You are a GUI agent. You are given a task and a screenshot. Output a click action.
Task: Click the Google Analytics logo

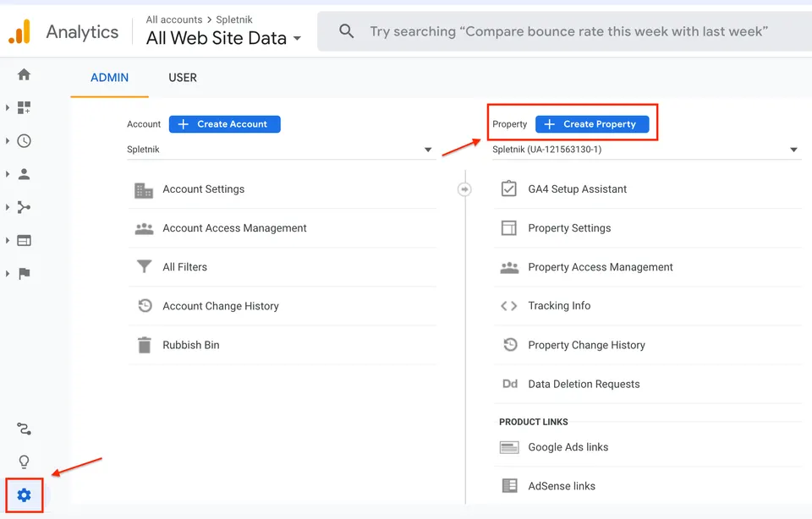point(19,31)
